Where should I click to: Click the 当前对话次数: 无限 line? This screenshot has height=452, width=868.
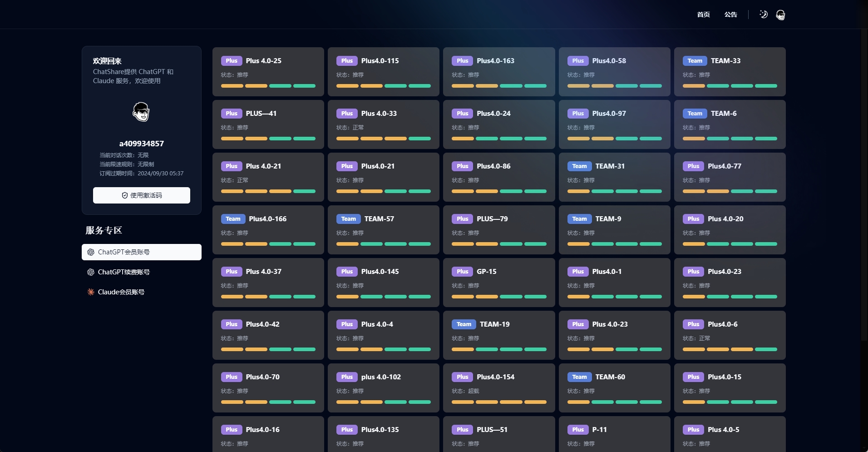tap(124, 155)
